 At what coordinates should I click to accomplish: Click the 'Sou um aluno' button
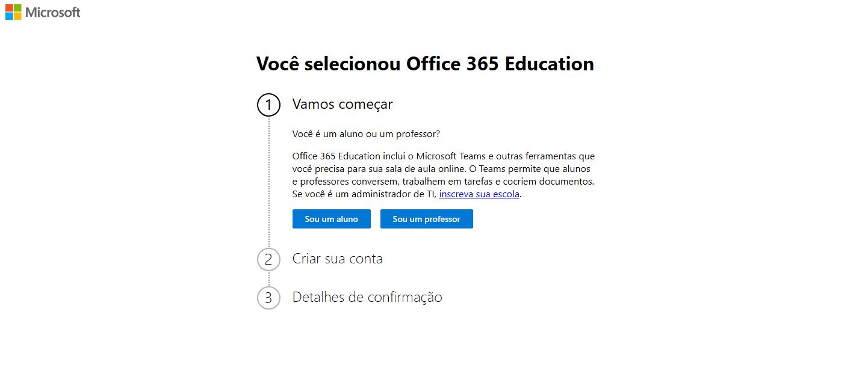(331, 218)
